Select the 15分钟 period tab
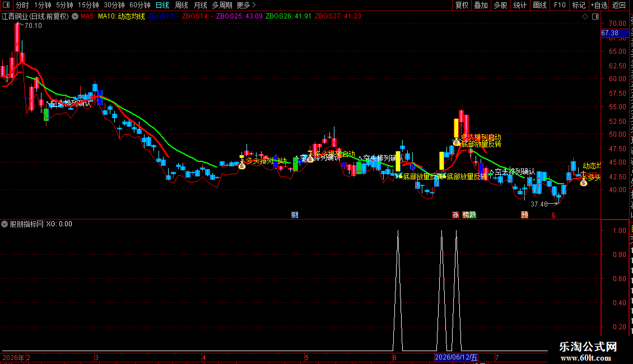 coord(89,5)
